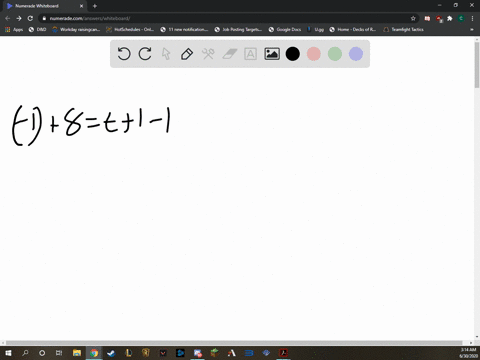Open File Explorer from the taskbar
Viewport: 480px width, 360px height.
point(77,353)
